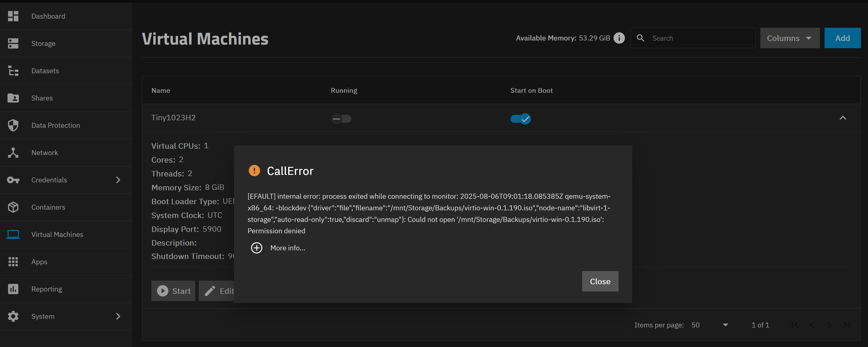The width and height of the screenshot is (868, 347).
Task: Open the Shares menu item
Action: [42, 98]
